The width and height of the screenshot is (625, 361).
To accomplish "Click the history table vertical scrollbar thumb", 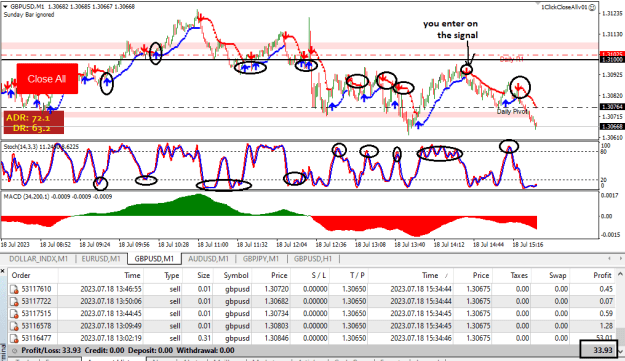I will tap(620, 337).
